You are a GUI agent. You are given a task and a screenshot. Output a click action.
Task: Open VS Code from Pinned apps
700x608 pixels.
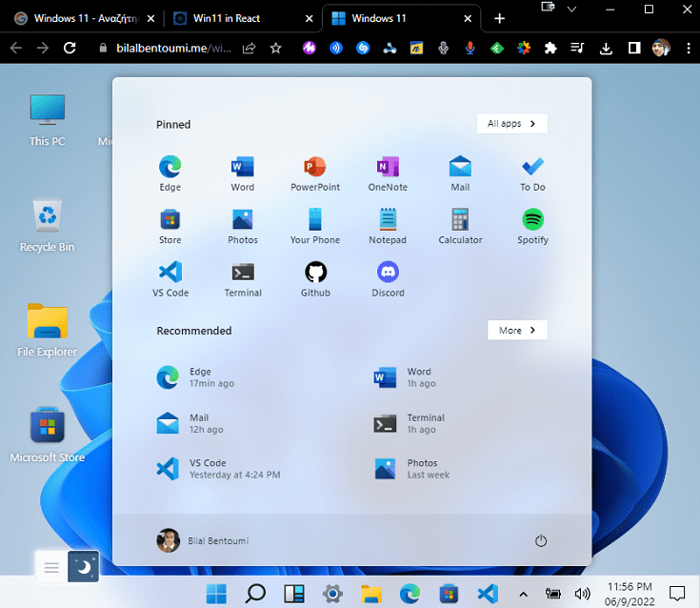[x=170, y=279]
